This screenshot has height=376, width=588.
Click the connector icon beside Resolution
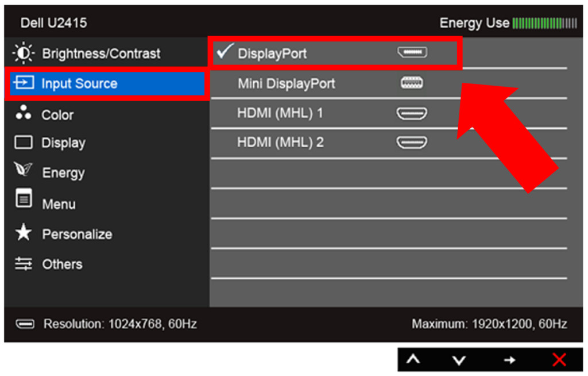25,324
